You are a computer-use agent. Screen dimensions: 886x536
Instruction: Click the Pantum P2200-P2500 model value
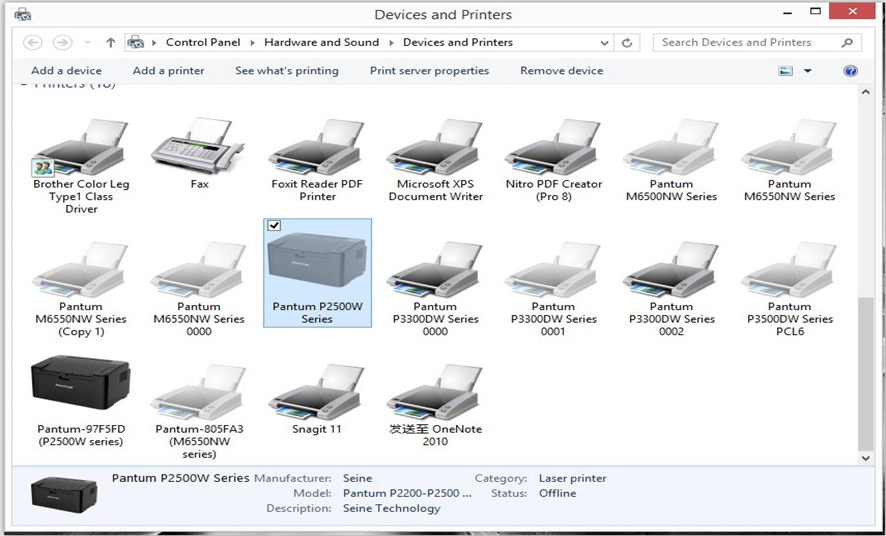pos(407,493)
